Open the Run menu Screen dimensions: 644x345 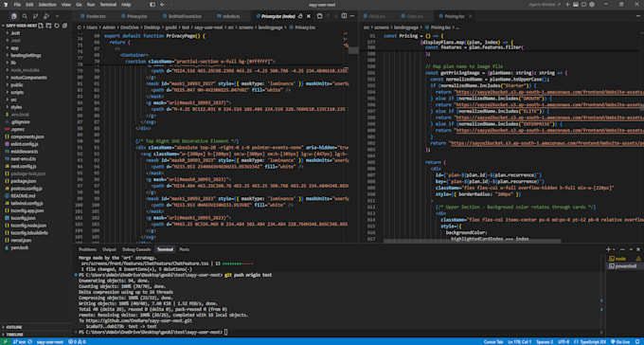(91, 5)
